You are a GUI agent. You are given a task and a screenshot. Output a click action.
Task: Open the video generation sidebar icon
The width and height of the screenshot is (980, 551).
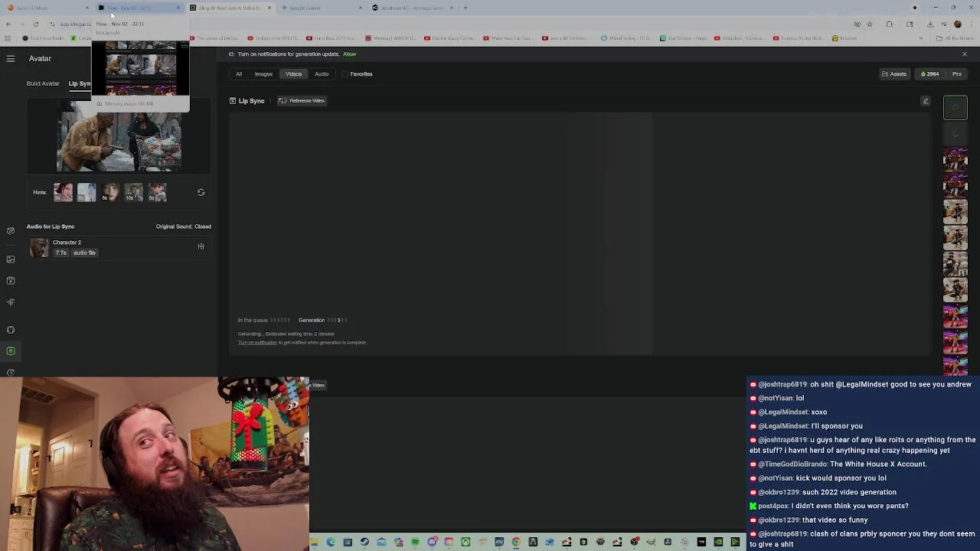[11, 281]
